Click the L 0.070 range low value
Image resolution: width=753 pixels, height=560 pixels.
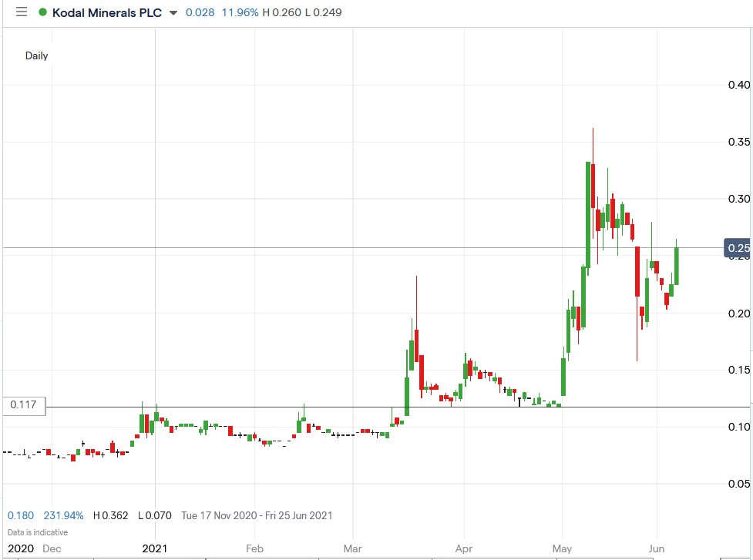click(153, 515)
